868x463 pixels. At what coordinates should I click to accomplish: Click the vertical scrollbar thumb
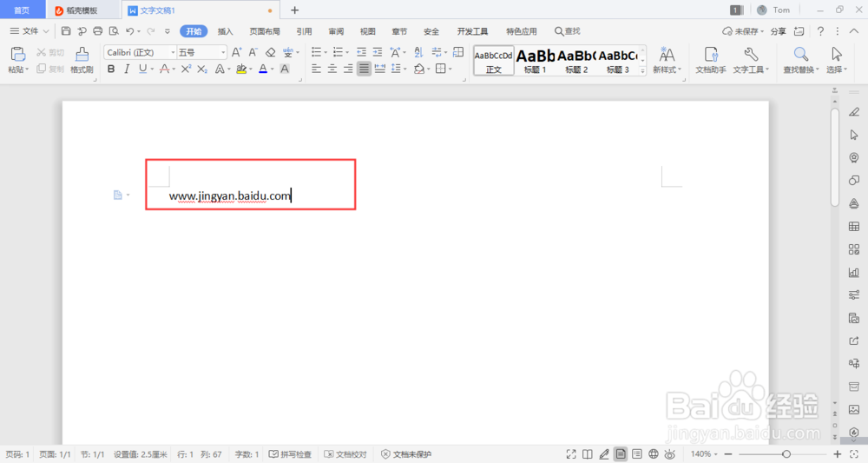coord(835,158)
